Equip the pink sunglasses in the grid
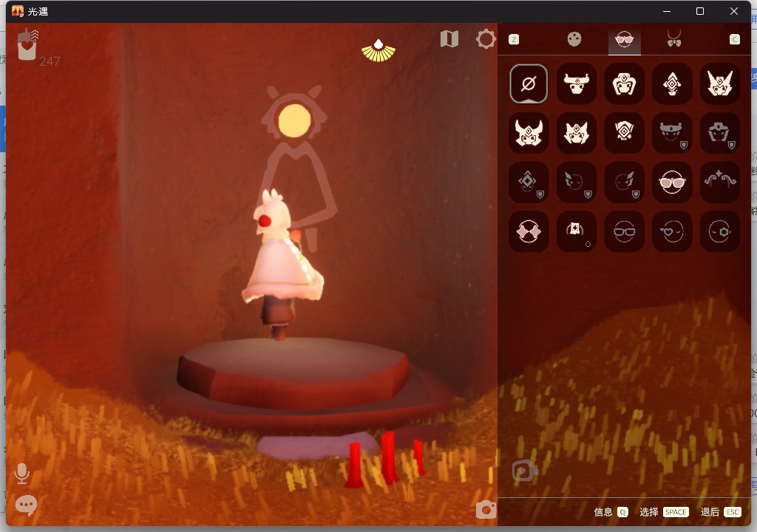The width and height of the screenshot is (757, 532). point(672,182)
